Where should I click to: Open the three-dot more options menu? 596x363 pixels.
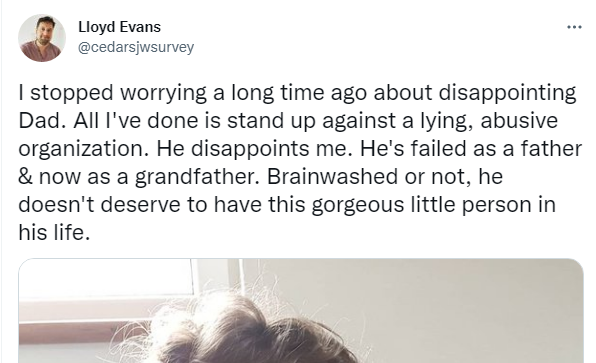point(574,27)
